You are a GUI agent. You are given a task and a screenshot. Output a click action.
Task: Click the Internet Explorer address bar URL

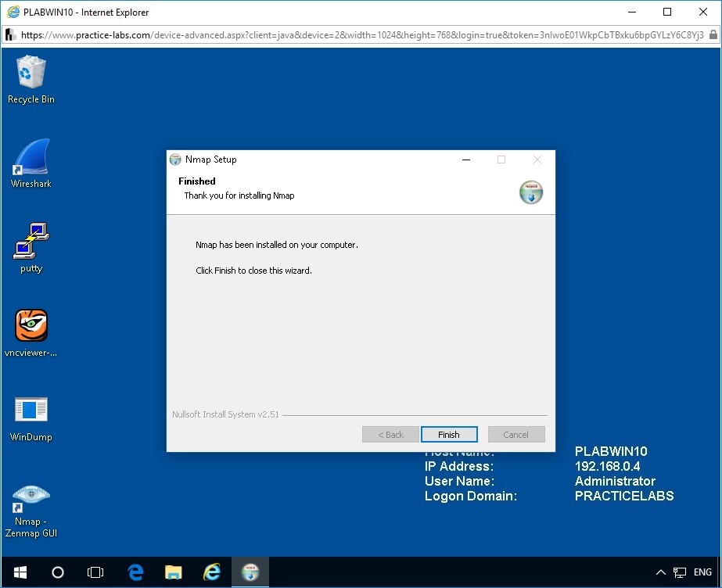(x=362, y=35)
